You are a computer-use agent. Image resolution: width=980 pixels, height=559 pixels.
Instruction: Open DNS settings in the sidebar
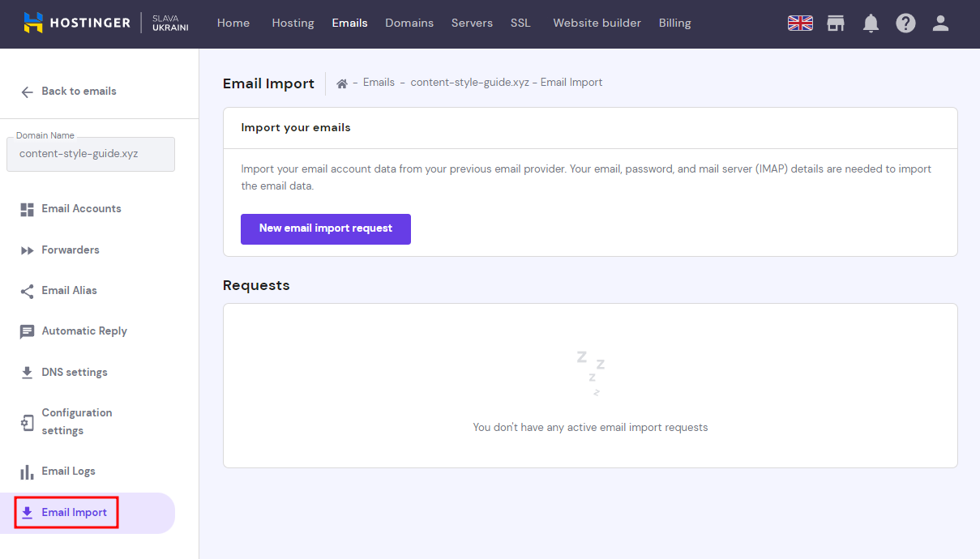tap(75, 373)
